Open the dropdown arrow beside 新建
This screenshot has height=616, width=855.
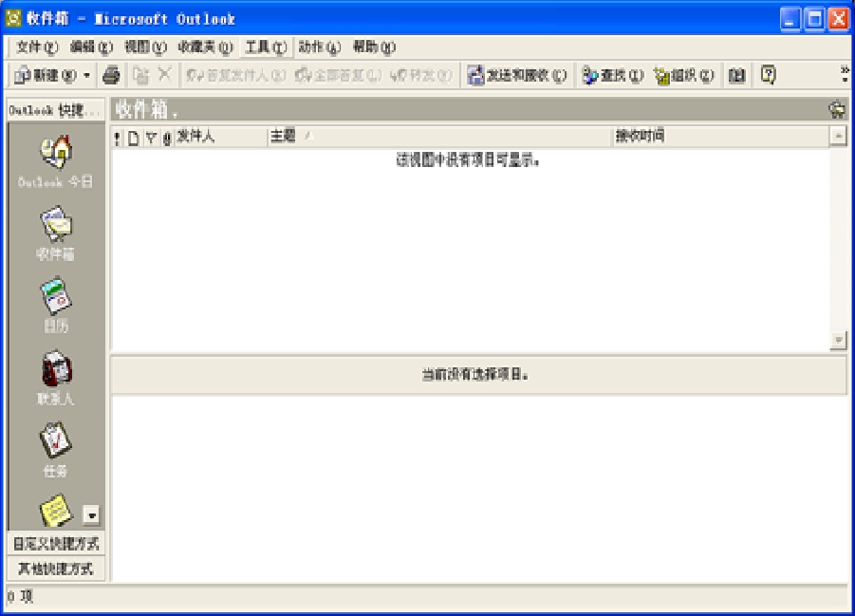click(86, 75)
